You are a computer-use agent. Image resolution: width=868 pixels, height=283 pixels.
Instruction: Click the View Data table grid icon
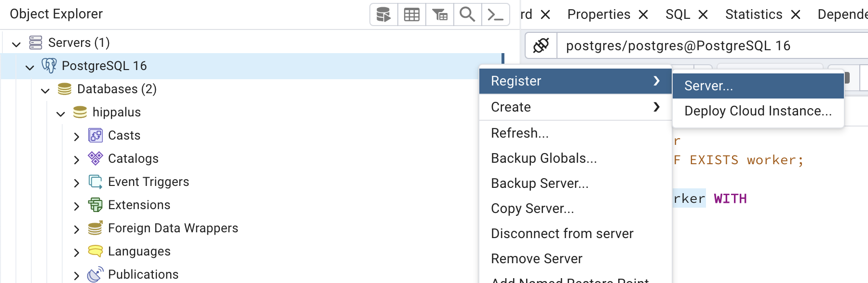click(412, 14)
